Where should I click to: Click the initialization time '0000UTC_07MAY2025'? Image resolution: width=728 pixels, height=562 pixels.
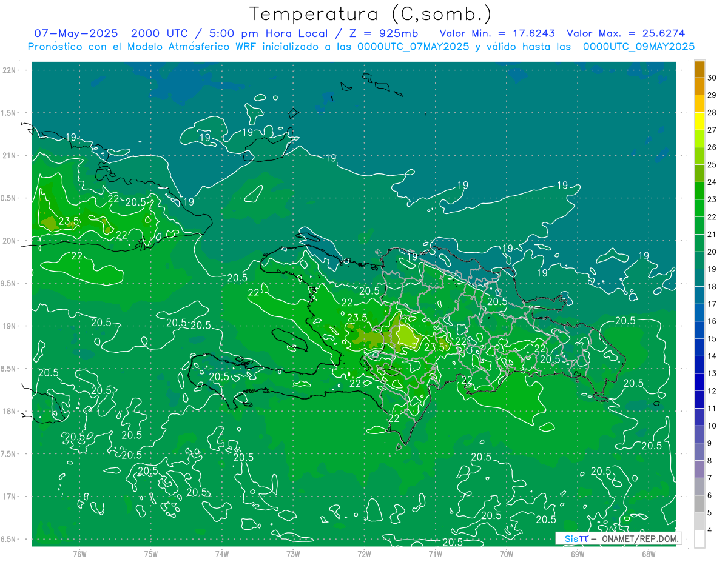tap(413, 47)
